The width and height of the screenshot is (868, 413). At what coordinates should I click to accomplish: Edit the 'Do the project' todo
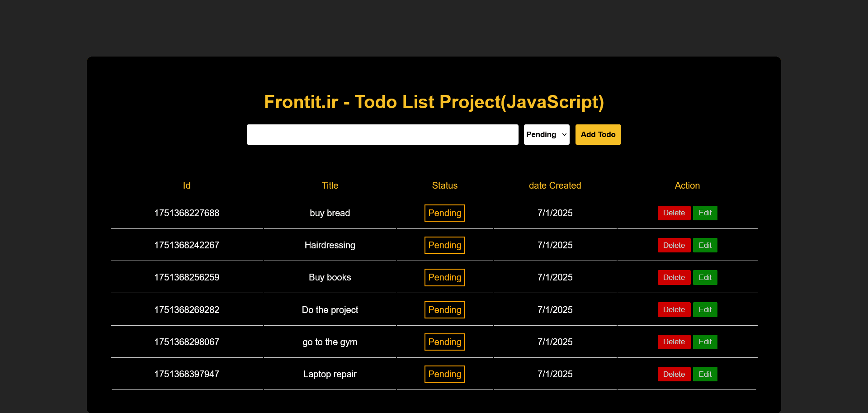coord(705,310)
